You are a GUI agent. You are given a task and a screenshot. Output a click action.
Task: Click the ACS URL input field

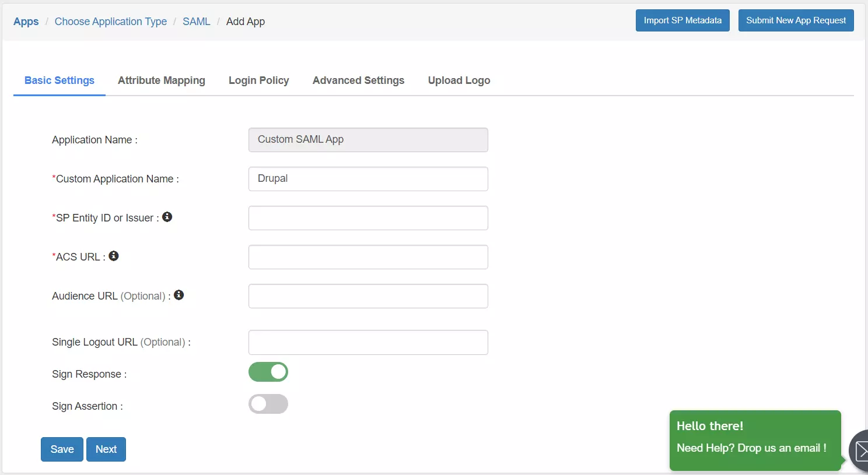(x=368, y=257)
